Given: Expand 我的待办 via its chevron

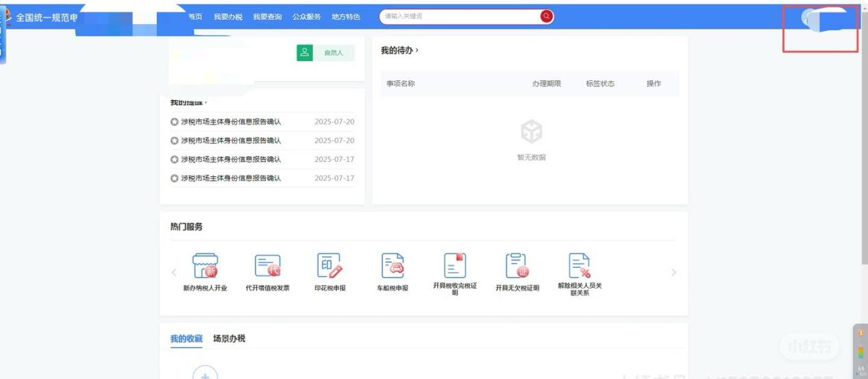Looking at the screenshot, I should pyautogui.click(x=417, y=51).
